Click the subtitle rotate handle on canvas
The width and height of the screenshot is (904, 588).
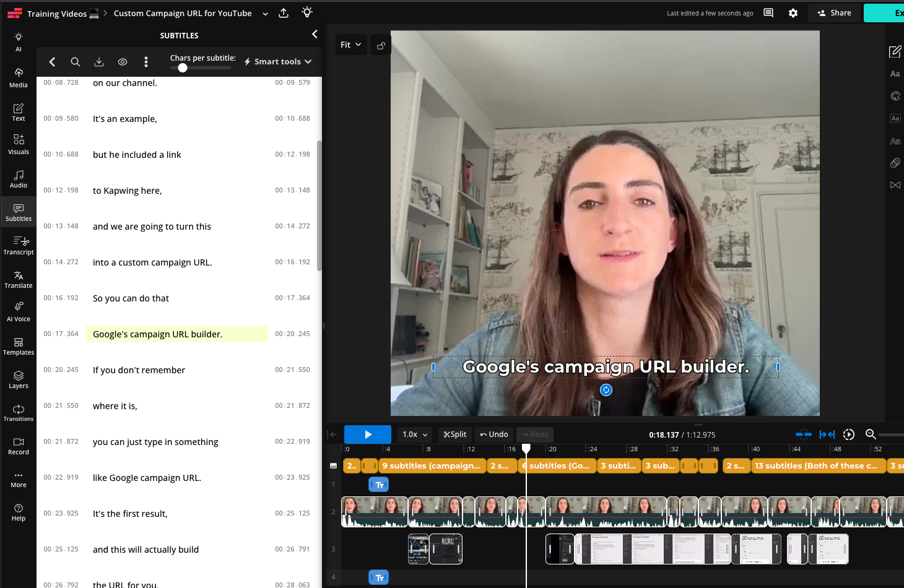pyautogui.click(x=606, y=390)
